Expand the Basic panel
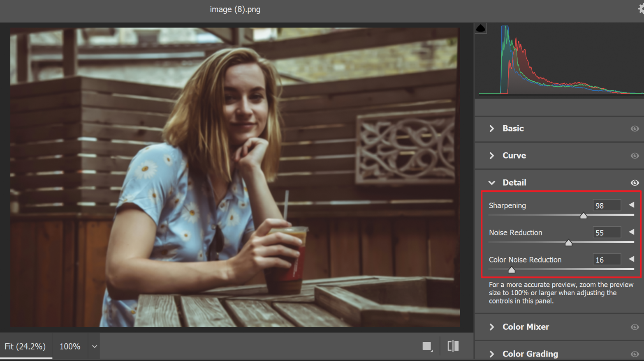The image size is (644, 361). tap(492, 129)
